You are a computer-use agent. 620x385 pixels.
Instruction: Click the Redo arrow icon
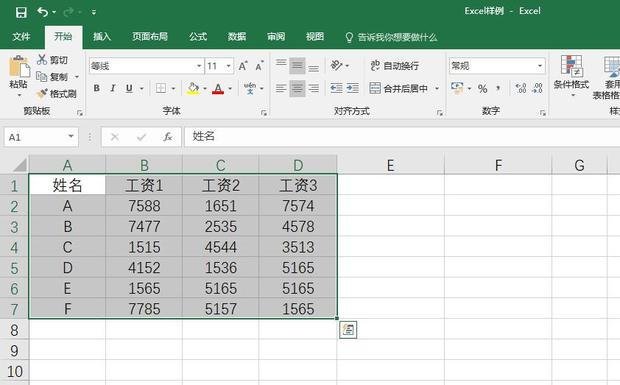click(69, 12)
